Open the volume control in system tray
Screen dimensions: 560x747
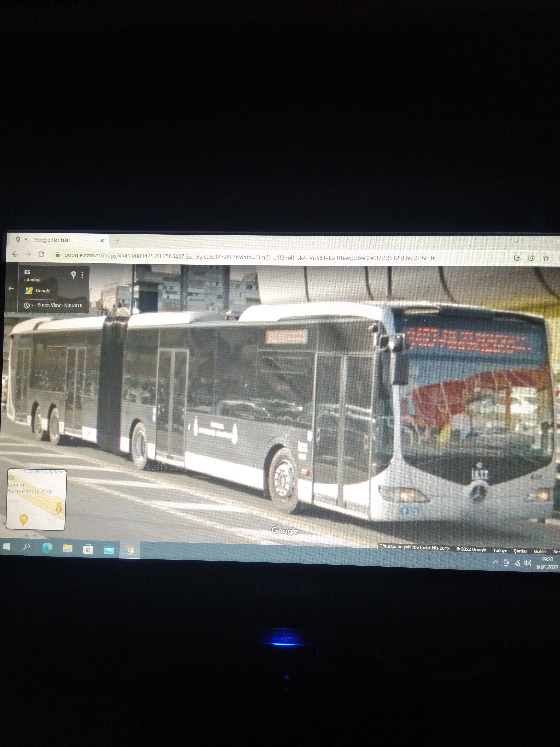click(527, 563)
